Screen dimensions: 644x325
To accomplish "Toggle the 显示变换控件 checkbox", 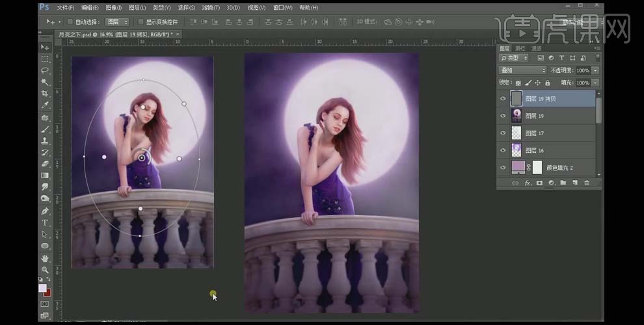I will coord(141,21).
